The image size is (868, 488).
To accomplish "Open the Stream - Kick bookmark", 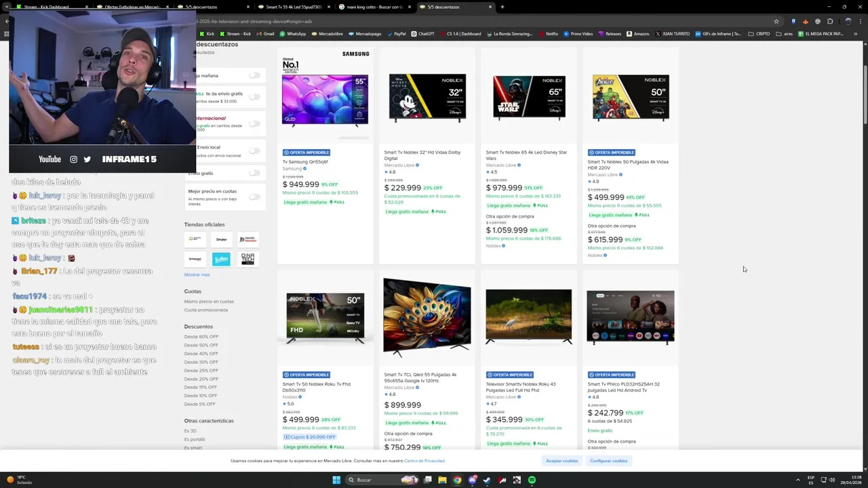I will [x=235, y=33].
